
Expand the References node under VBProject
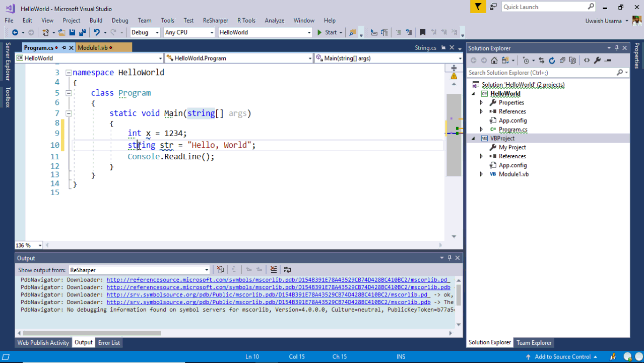[481, 156]
